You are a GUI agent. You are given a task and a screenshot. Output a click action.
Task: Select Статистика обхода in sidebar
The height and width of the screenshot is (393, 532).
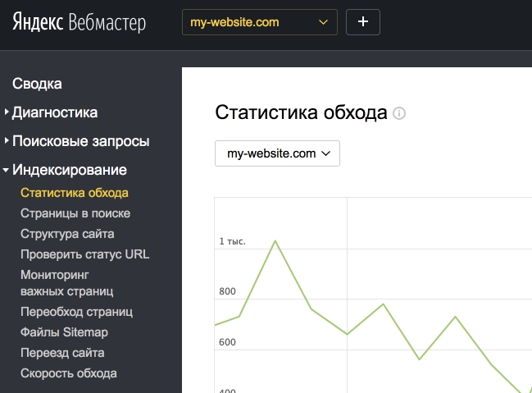coord(75,193)
